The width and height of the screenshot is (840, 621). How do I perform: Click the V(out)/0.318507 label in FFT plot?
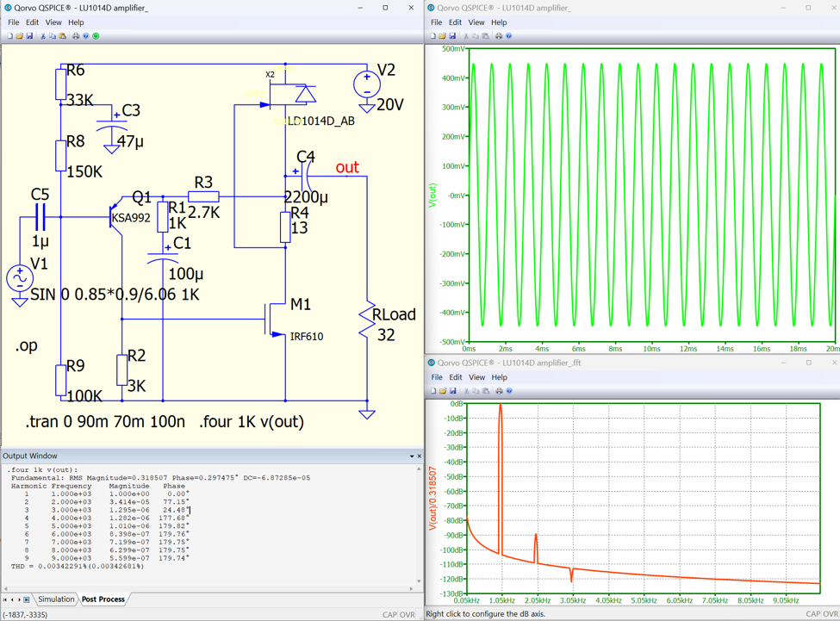click(432, 499)
